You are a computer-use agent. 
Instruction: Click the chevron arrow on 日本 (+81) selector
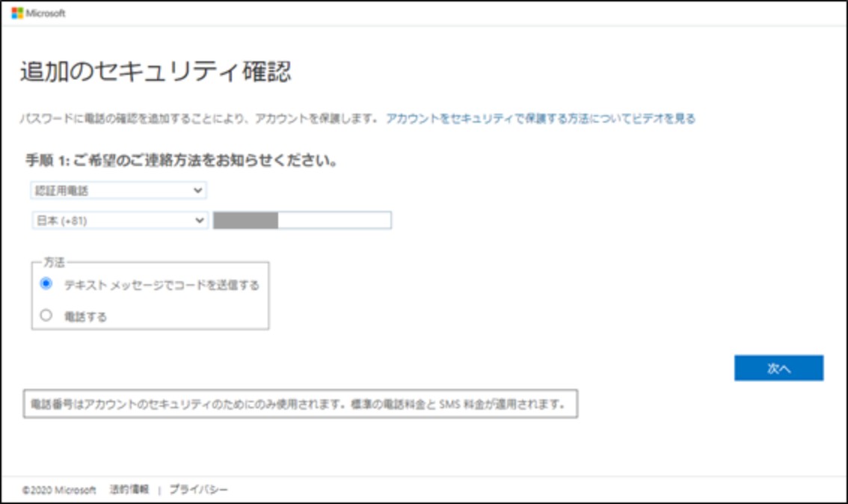tap(199, 221)
